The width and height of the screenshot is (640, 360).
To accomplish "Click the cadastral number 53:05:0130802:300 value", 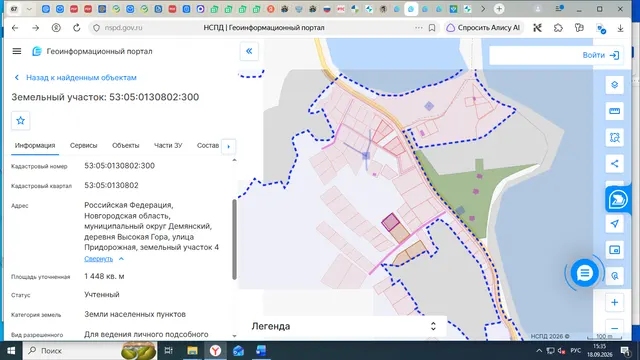I will [x=120, y=166].
